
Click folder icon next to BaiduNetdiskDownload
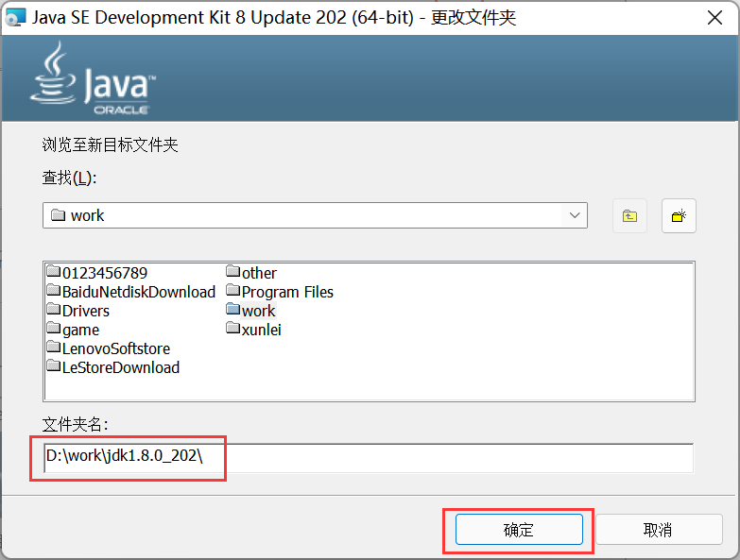[x=54, y=290]
